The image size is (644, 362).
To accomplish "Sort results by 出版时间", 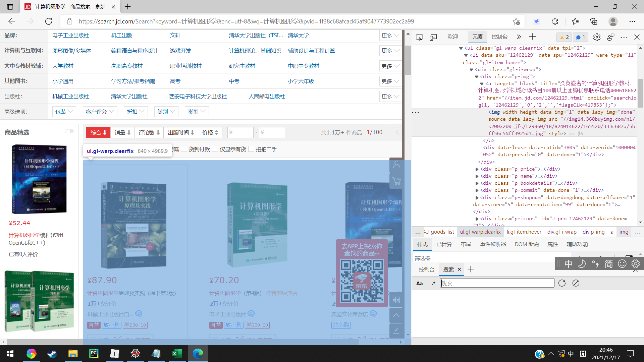I will [181, 133].
